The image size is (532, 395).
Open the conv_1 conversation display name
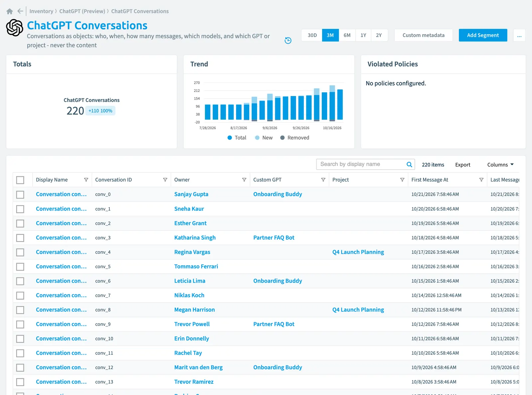tap(61, 209)
